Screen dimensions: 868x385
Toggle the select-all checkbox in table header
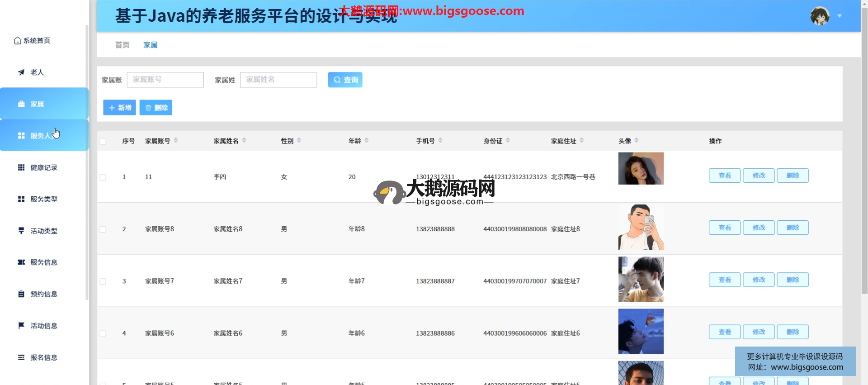tap(103, 141)
